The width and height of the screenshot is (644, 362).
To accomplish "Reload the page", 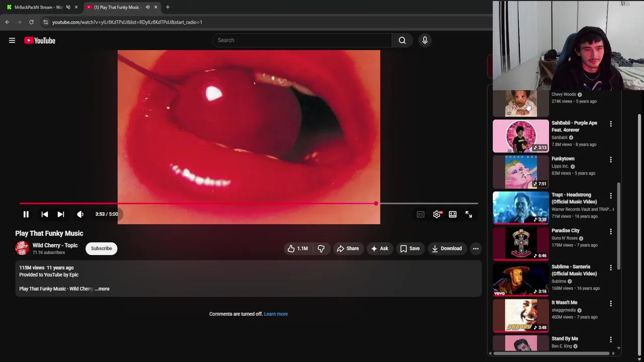I will coord(31,22).
